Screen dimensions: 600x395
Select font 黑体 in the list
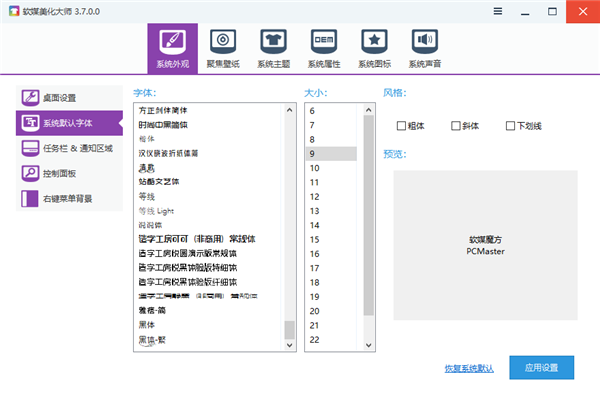coord(147,325)
